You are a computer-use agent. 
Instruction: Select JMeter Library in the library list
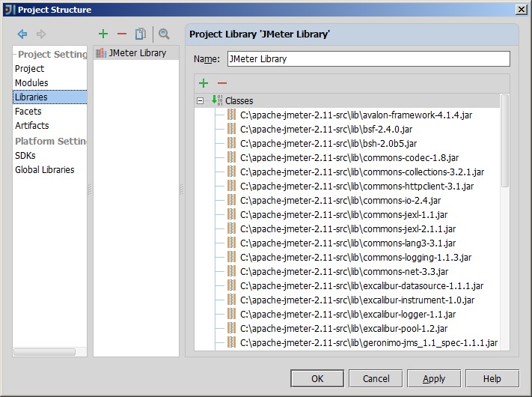click(x=137, y=53)
